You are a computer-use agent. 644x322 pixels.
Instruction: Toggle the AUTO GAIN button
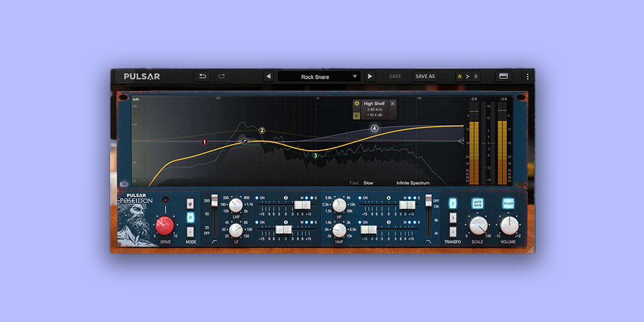477,203
